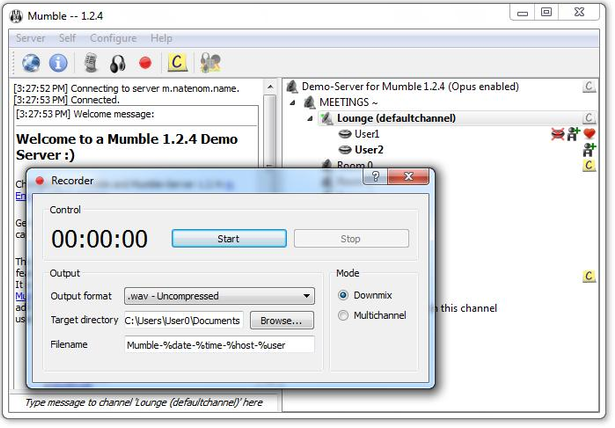Image resolution: width=615 pixels, height=428 pixels.
Task: Deafen yourself with the headphones icon
Action: tap(118, 63)
